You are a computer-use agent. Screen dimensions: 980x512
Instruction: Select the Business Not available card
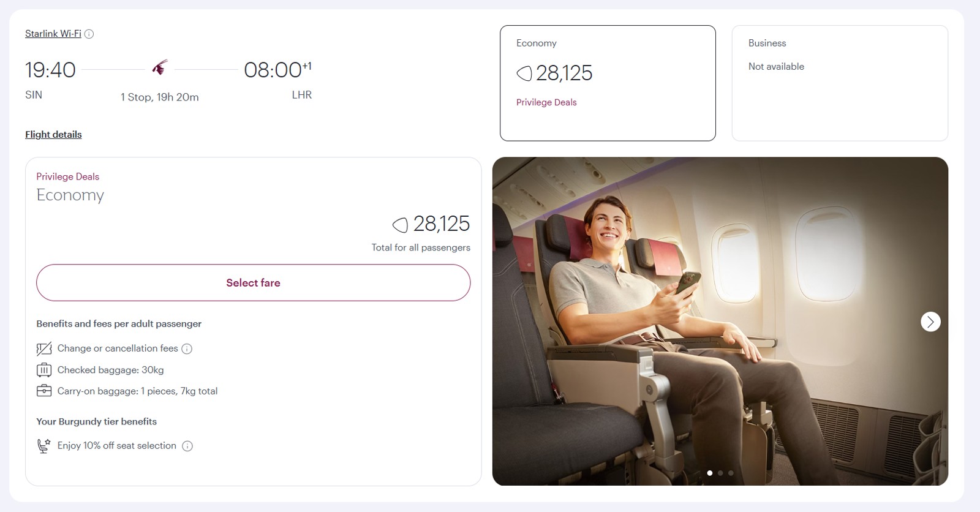840,83
